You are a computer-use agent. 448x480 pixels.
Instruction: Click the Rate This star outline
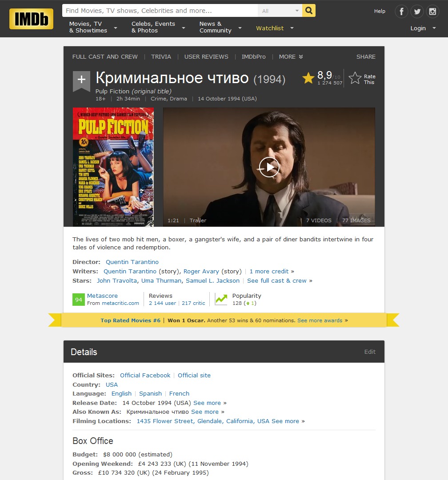click(x=354, y=78)
